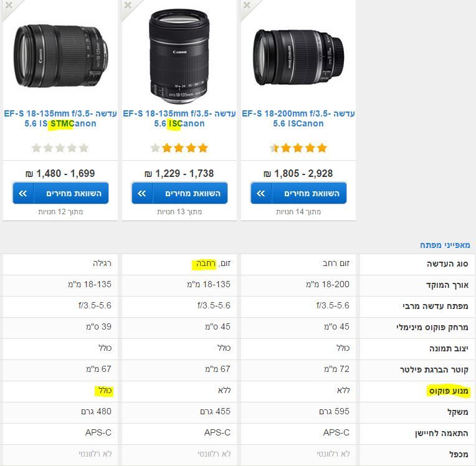Remove the 18-200mm IS lens from comparison

(247, 5)
